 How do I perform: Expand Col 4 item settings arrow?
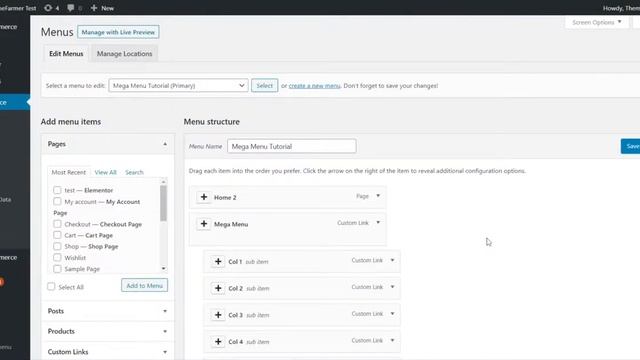click(392, 340)
